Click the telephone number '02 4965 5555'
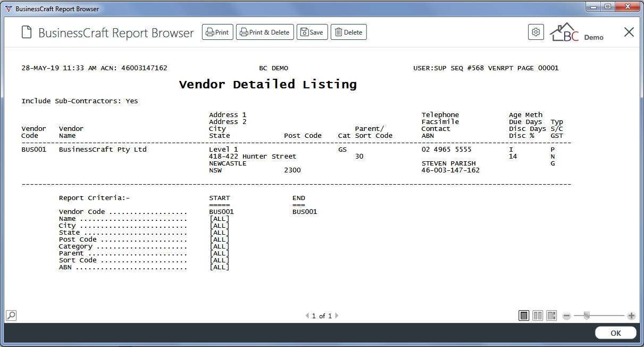The width and height of the screenshot is (644, 347). point(447,150)
